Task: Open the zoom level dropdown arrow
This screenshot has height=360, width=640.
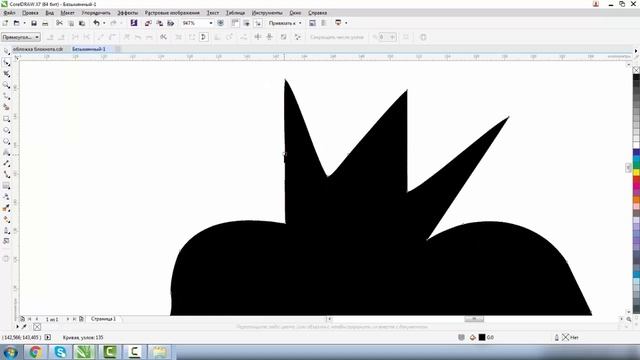Action: click(x=211, y=23)
